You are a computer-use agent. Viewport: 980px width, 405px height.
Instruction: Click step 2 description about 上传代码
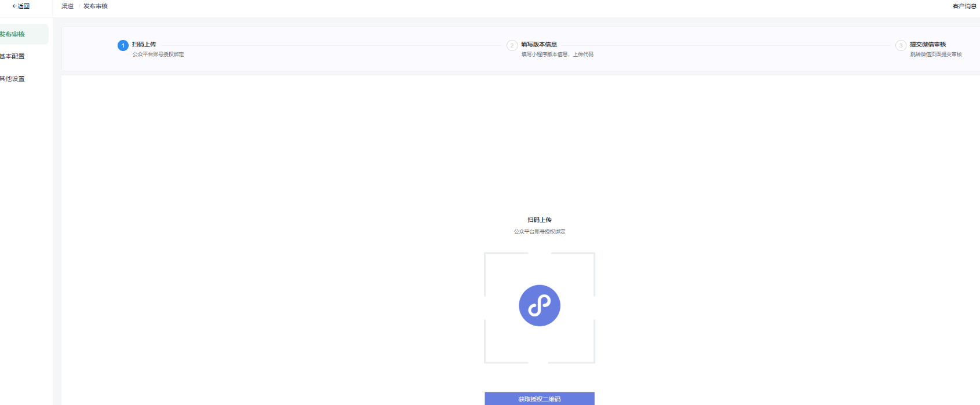[557, 54]
